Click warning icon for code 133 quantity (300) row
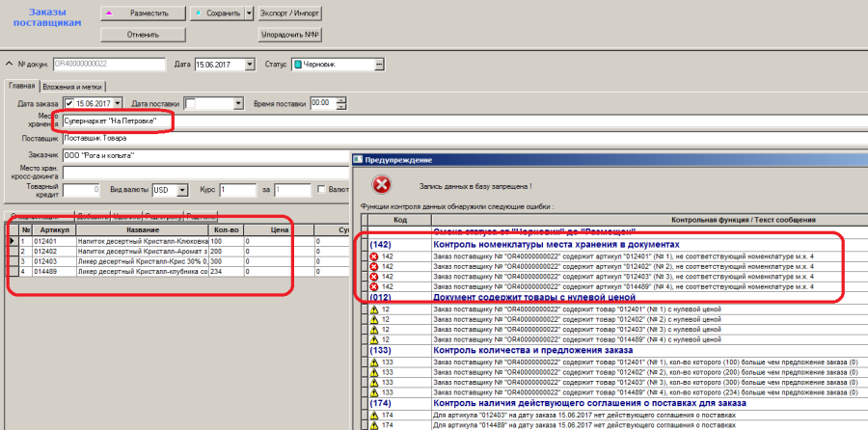Viewport: 868px width, 430px height. coord(373,383)
